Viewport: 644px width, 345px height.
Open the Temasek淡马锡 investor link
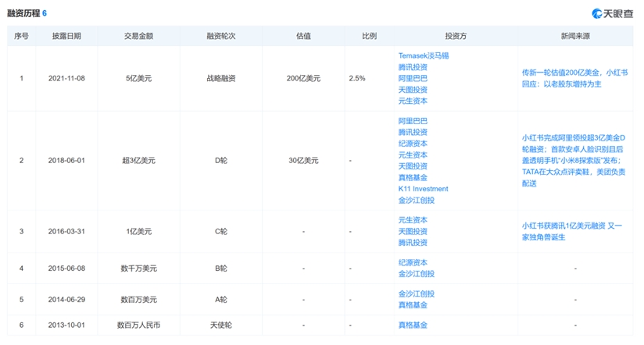pyautogui.click(x=423, y=56)
